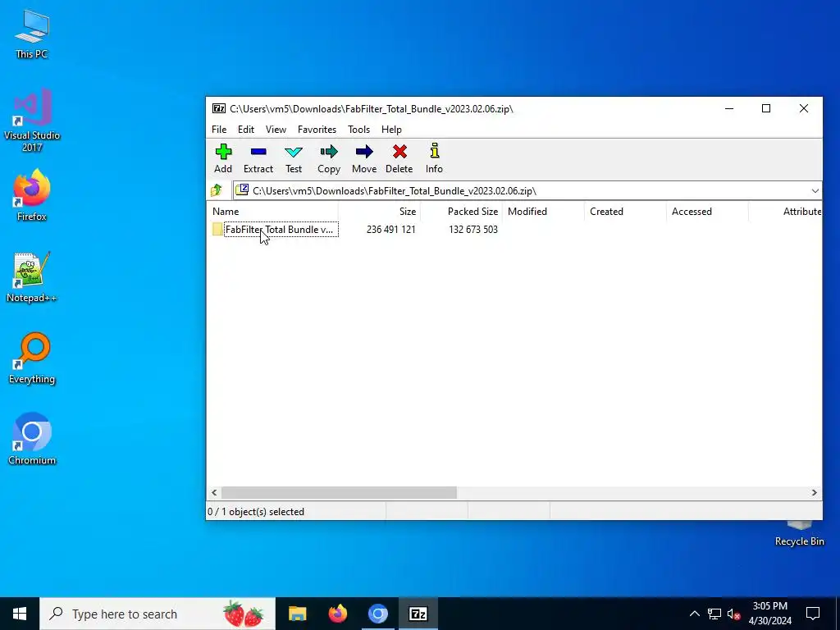The image size is (840, 630).
Task: Click the 7z icon in title bar
Action: coord(218,109)
